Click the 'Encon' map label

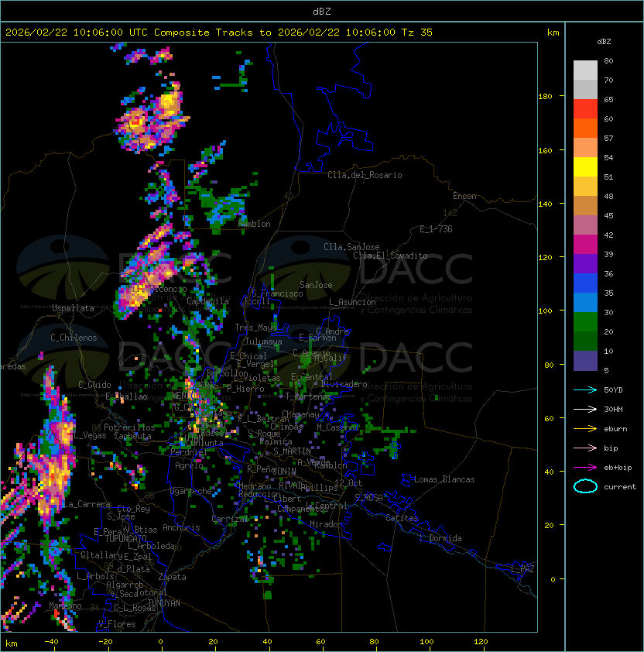point(464,196)
